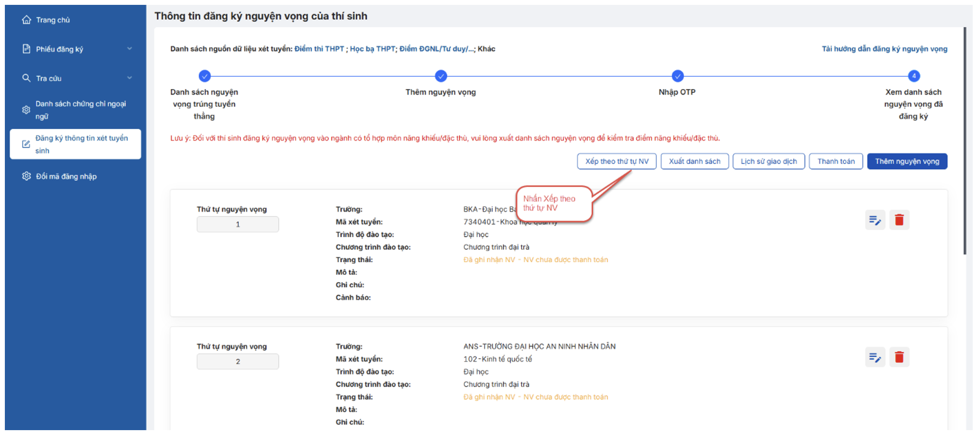Delete preference 2 with the red trash icon

click(899, 358)
